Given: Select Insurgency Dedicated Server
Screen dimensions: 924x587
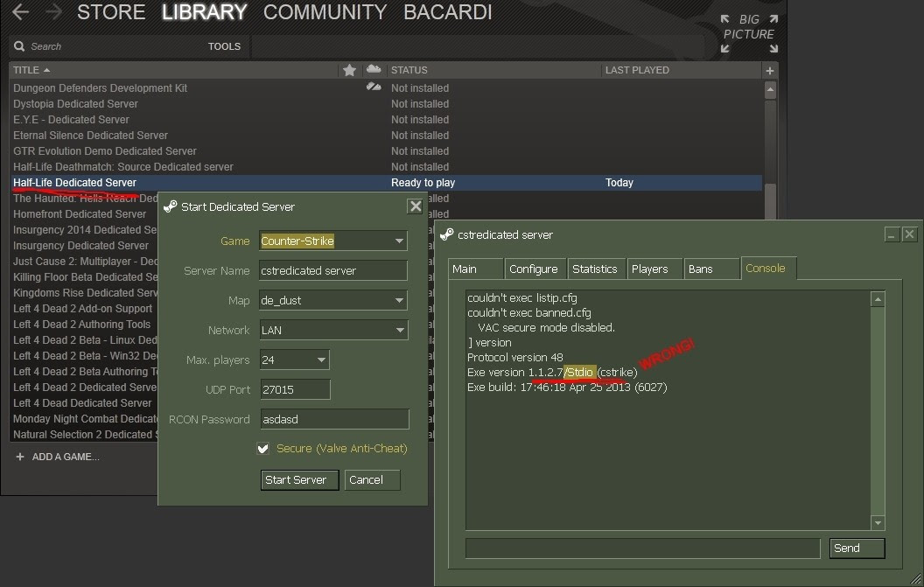Looking at the screenshot, I should click(80, 246).
